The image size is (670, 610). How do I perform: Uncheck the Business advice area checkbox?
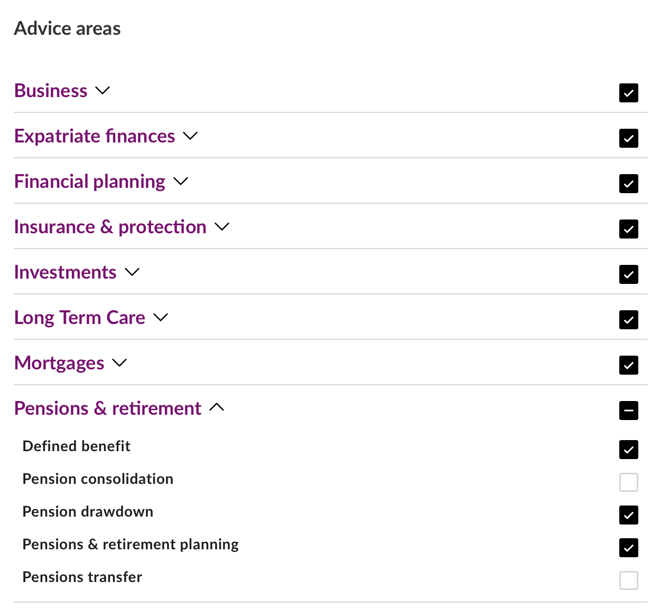coord(628,93)
